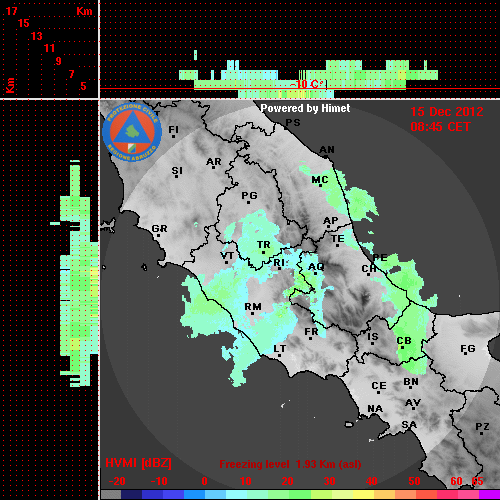Select the date '15 Dec 2012'
The width and height of the screenshot is (500, 500).
(447, 112)
